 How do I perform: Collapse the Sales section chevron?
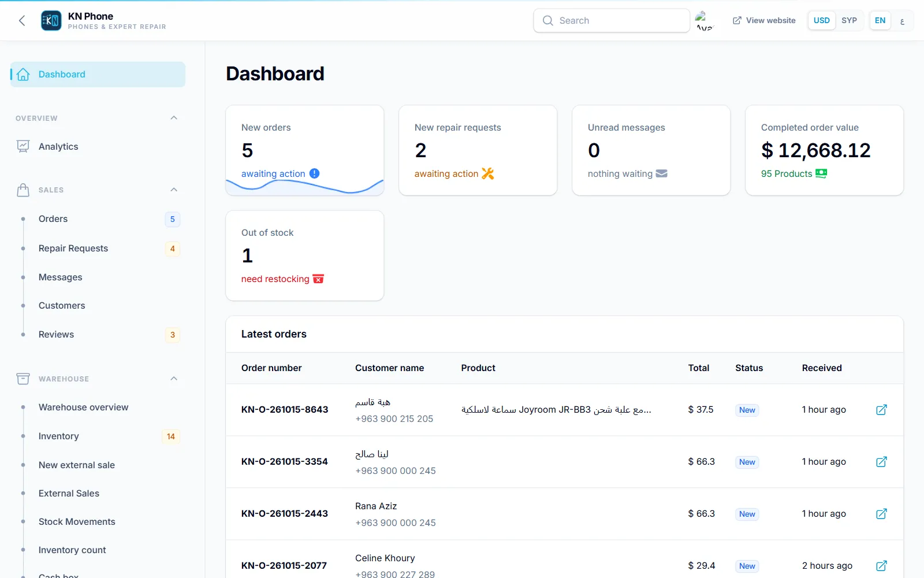[174, 190]
